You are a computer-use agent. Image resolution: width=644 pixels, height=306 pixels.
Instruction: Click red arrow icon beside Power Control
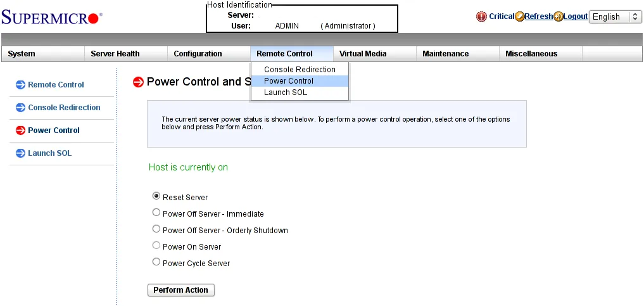20,131
